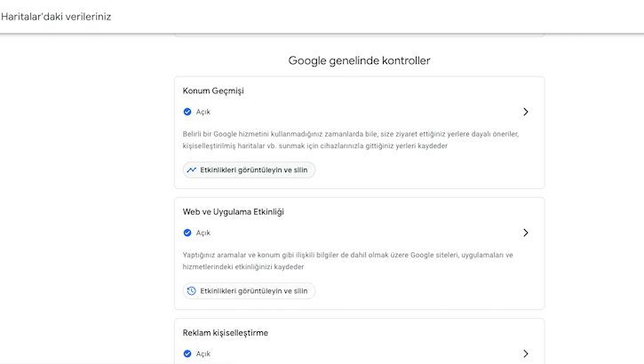Screen dimensions: 644x364
Task: Click the Google genelinde kontroller heading
Action: (360, 60)
